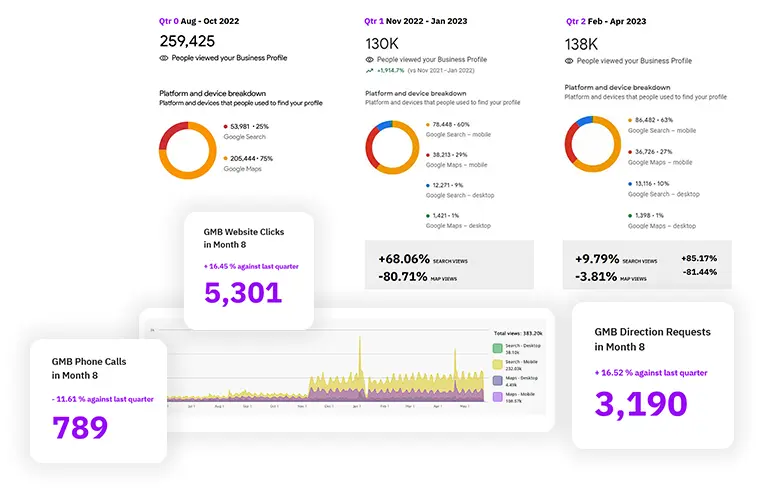Click the GMB Direction Requests in Month 8 title
Screen dimensions: 765x494
pos(652,339)
